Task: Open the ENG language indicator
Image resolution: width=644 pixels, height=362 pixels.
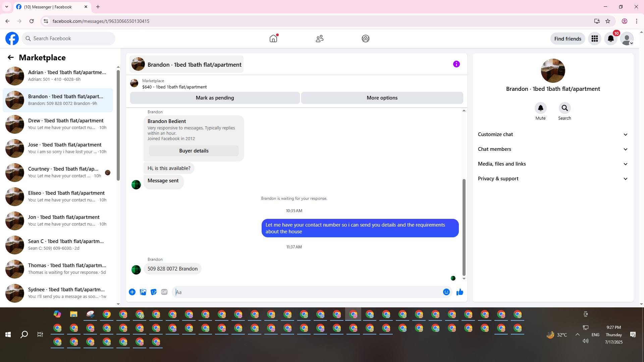Action: (x=595, y=335)
